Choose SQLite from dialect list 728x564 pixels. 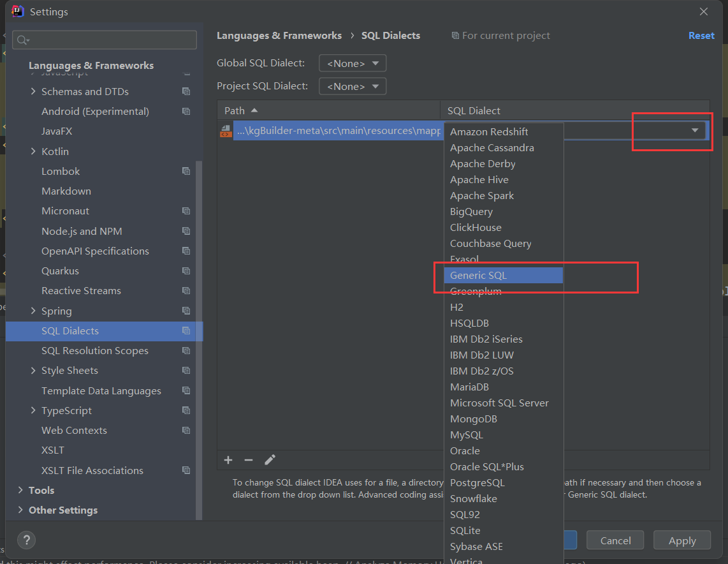pyautogui.click(x=503, y=531)
